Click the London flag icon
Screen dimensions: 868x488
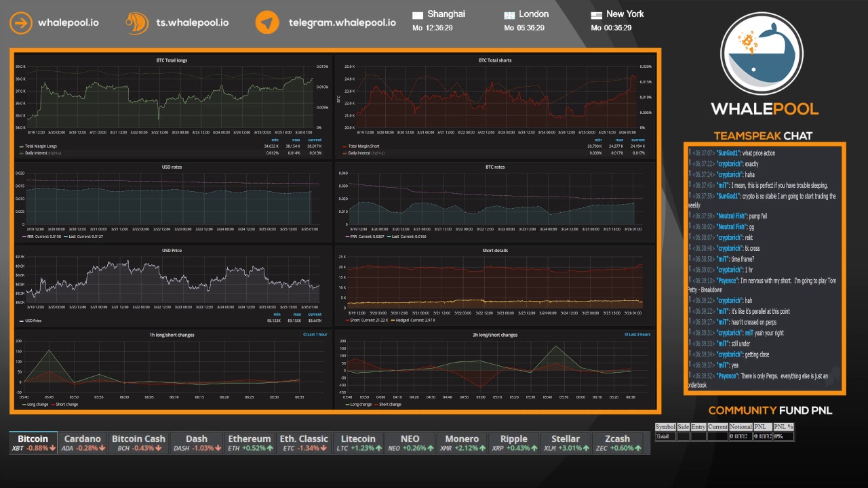pyautogui.click(x=509, y=15)
